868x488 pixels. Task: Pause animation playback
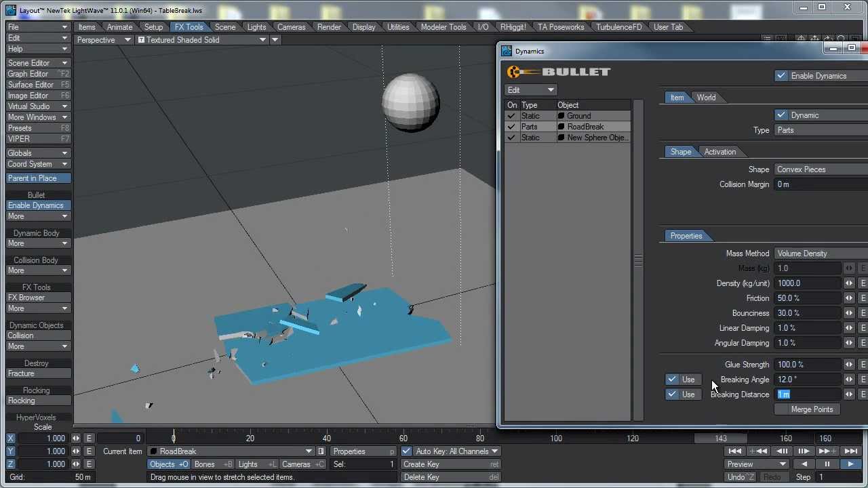point(827,464)
